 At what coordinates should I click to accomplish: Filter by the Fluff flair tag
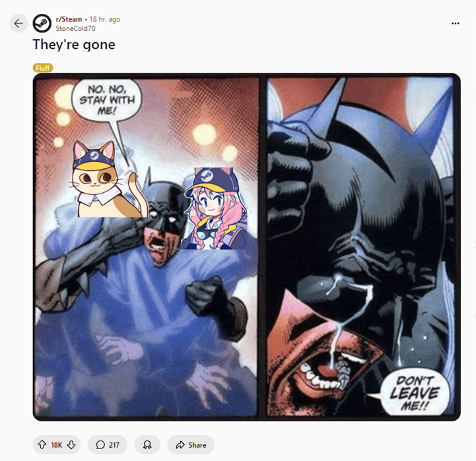point(43,68)
